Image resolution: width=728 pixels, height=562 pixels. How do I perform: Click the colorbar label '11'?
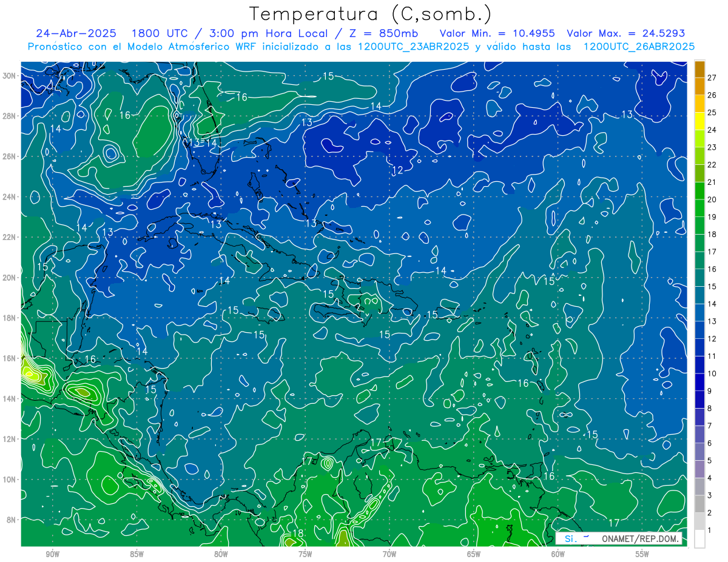coord(712,356)
